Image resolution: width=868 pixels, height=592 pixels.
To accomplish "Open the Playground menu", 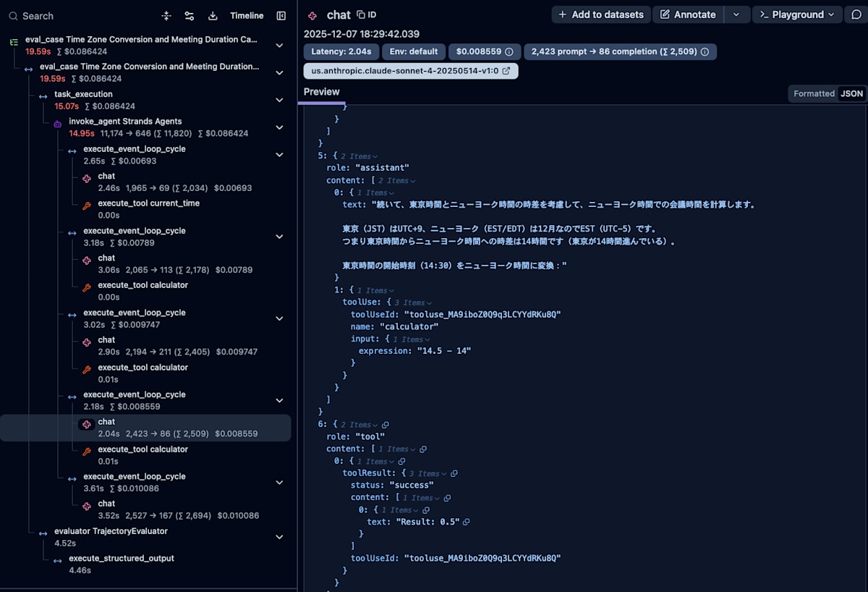I will point(797,14).
